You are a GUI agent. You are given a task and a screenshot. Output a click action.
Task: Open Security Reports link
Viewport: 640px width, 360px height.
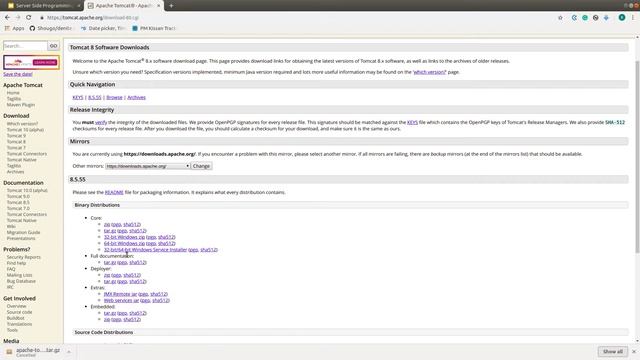coord(24,257)
